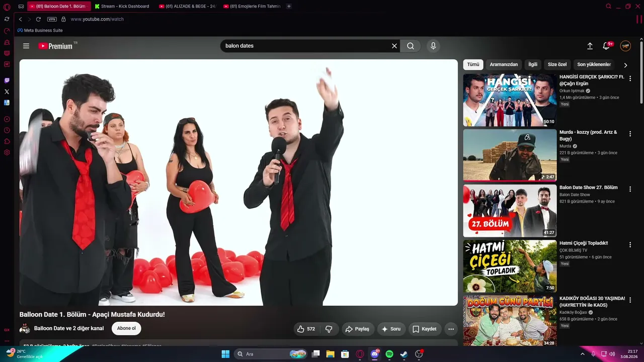Open the Balloon Date channel avatar
The image size is (644, 362).
tap(25, 329)
